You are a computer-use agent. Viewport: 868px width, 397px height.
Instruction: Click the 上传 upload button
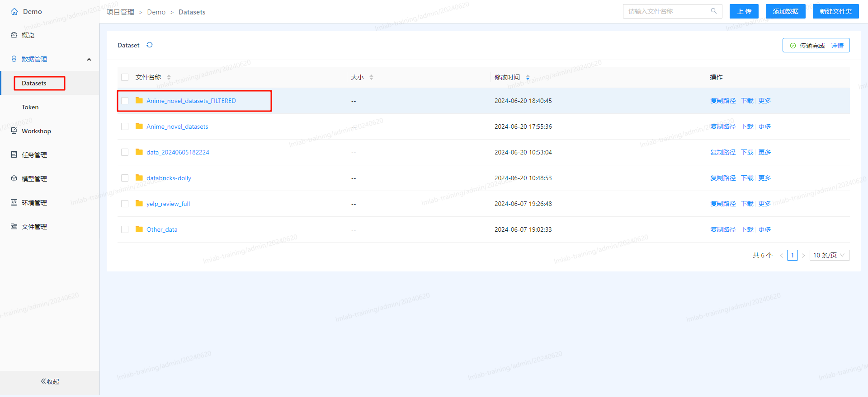pos(744,11)
